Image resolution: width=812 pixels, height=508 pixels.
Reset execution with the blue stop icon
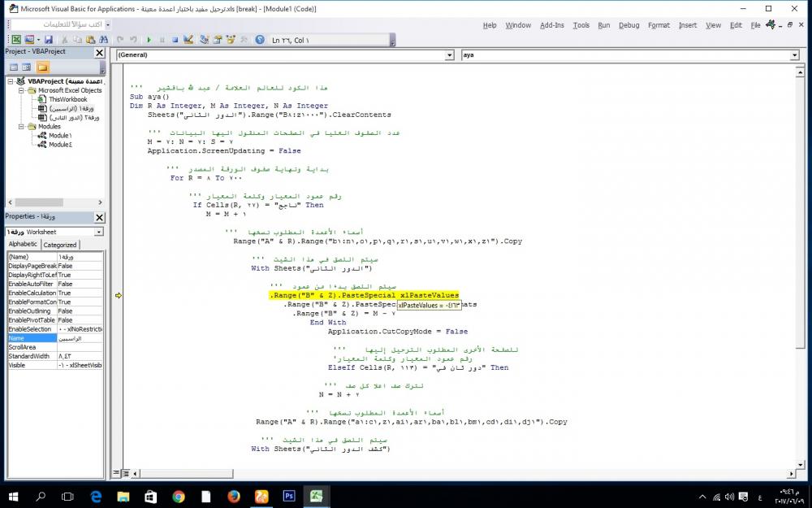pyautogui.click(x=175, y=40)
